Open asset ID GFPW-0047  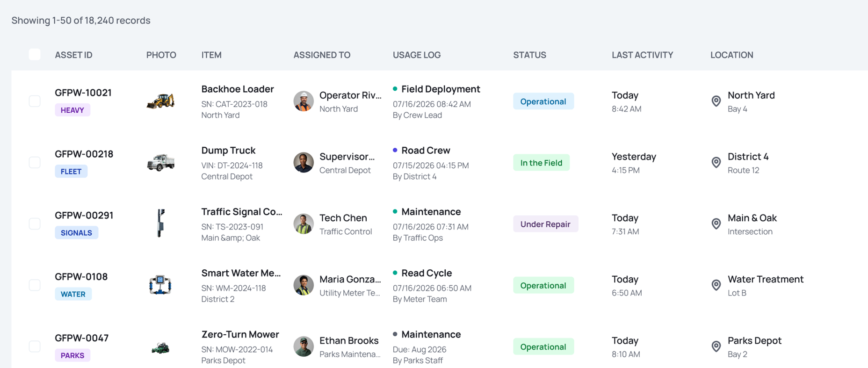(81, 338)
